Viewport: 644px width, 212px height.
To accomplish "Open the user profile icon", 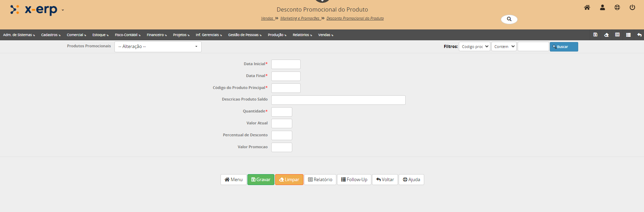I will [x=602, y=7].
